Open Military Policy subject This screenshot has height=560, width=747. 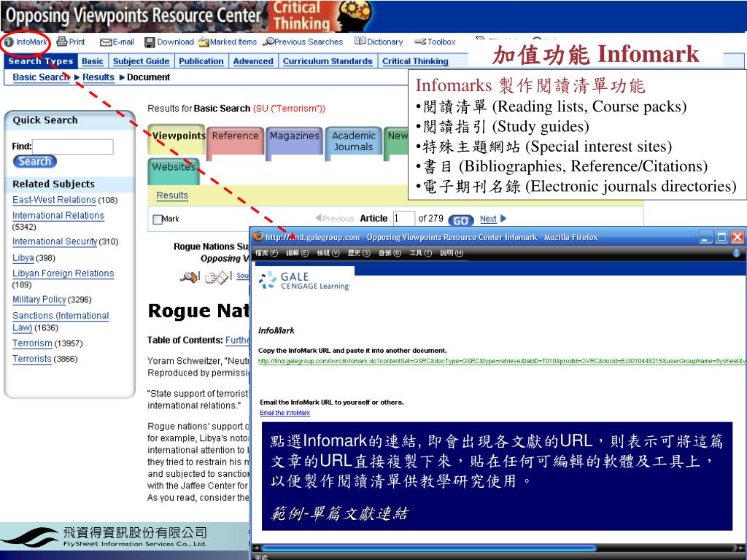point(39,300)
